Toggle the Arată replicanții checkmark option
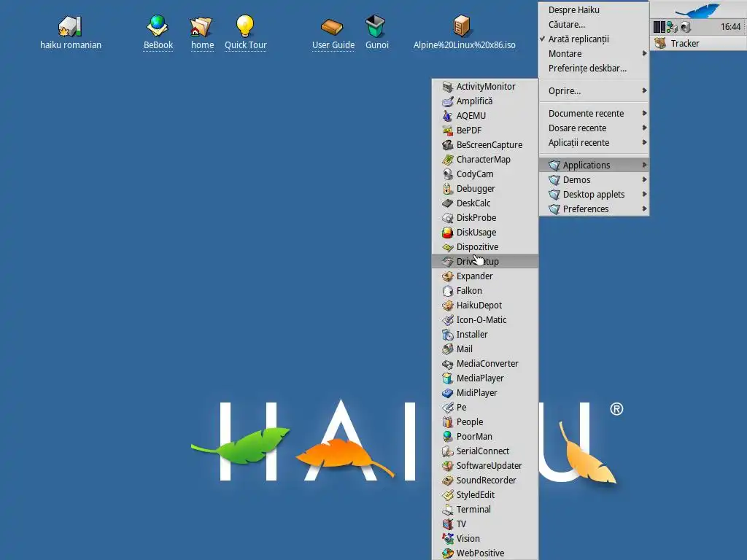747x560 pixels. tap(594, 39)
